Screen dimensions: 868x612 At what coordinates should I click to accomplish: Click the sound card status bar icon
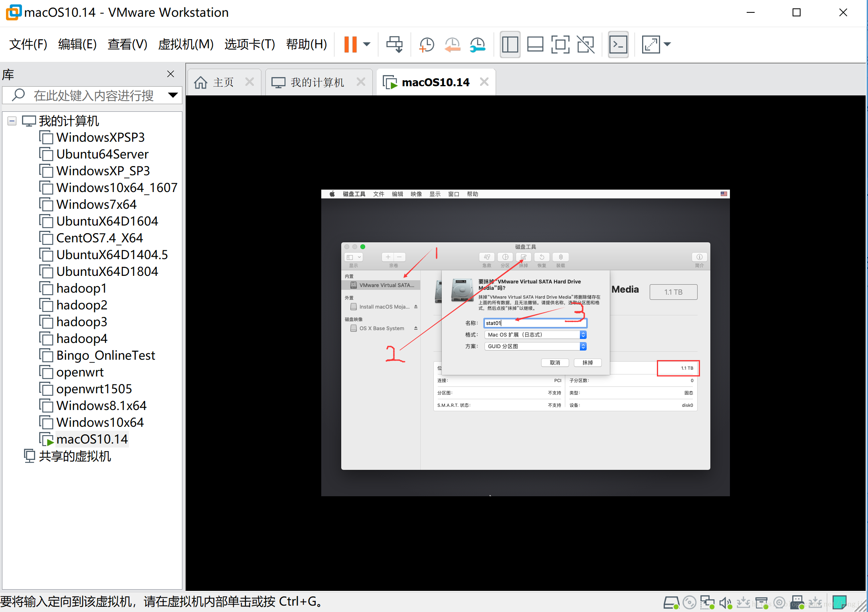click(726, 602)
